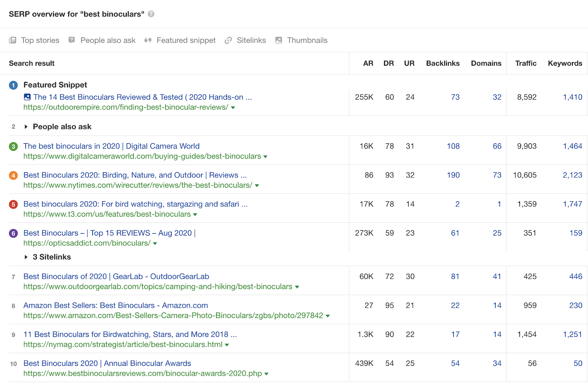Click the People also ask question icon

tap(72, 40)
